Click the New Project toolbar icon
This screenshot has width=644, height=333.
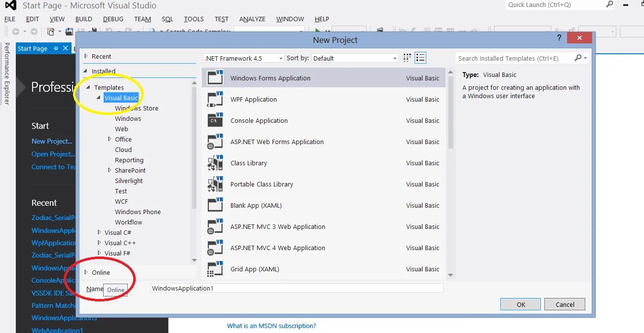pos(50,31)
